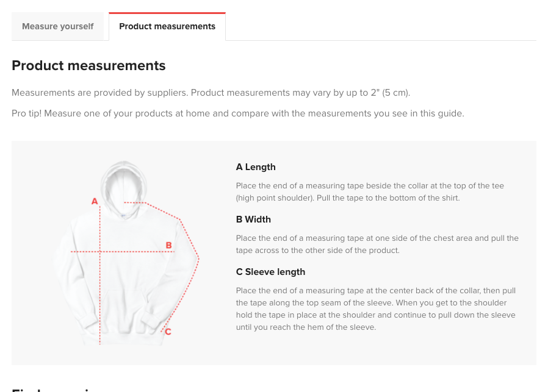Click the A Length heading
Screen dimensions: 548x392
click(256, 167)
